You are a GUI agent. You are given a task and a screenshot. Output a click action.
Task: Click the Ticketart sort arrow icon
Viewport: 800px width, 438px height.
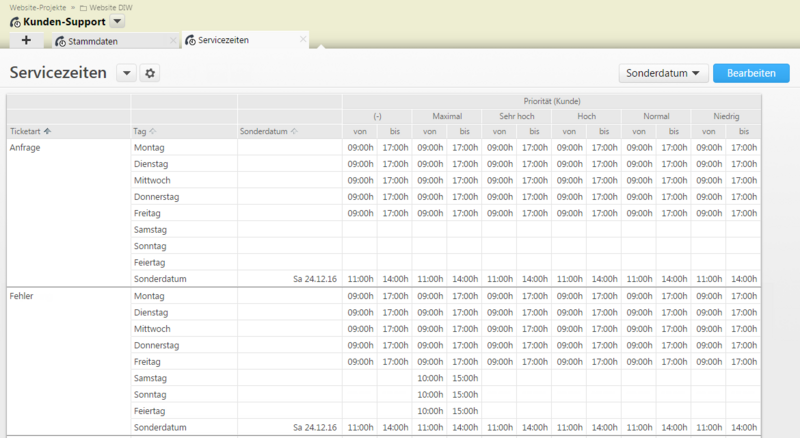click(x=47, y=131)
